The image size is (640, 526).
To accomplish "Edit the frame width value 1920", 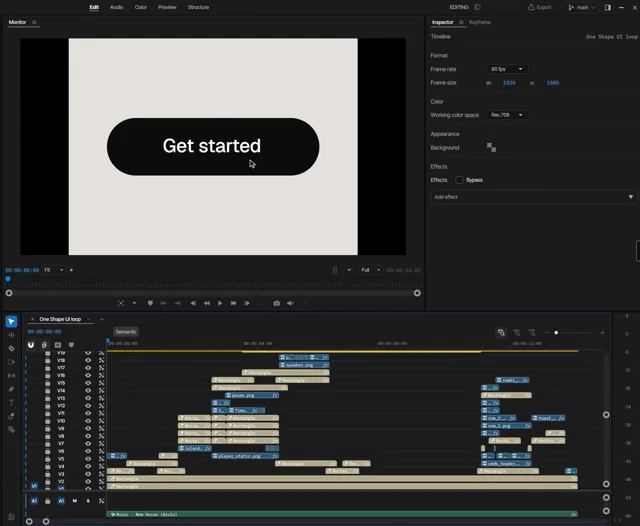I will pyautogui.click(x=509, y=83).
